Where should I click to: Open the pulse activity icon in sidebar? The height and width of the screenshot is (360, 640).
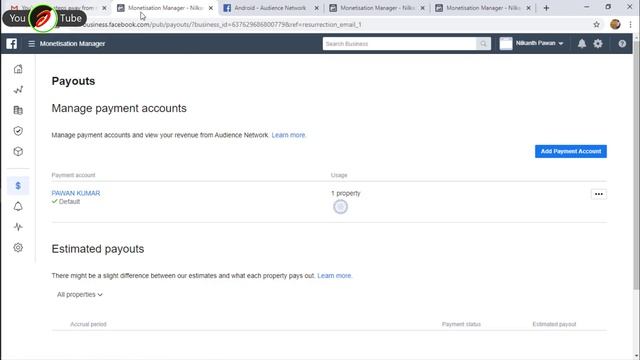pyautogui.click(x=18, y=227)
